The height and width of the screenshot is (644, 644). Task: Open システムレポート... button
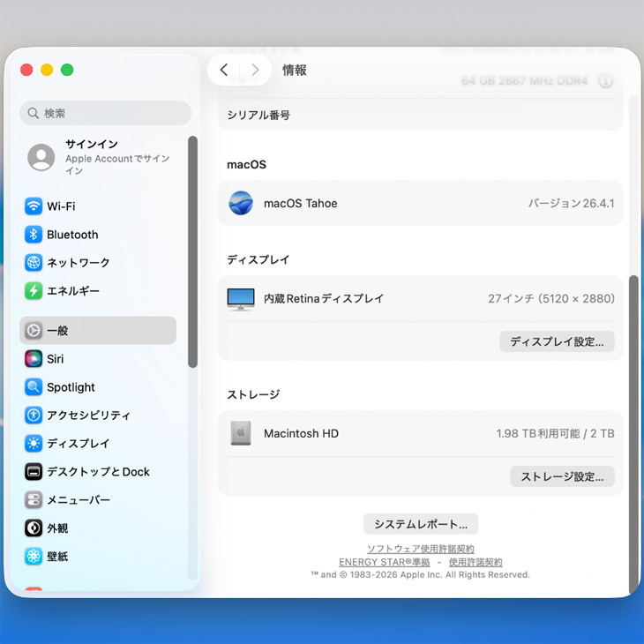tap(421, 524)
